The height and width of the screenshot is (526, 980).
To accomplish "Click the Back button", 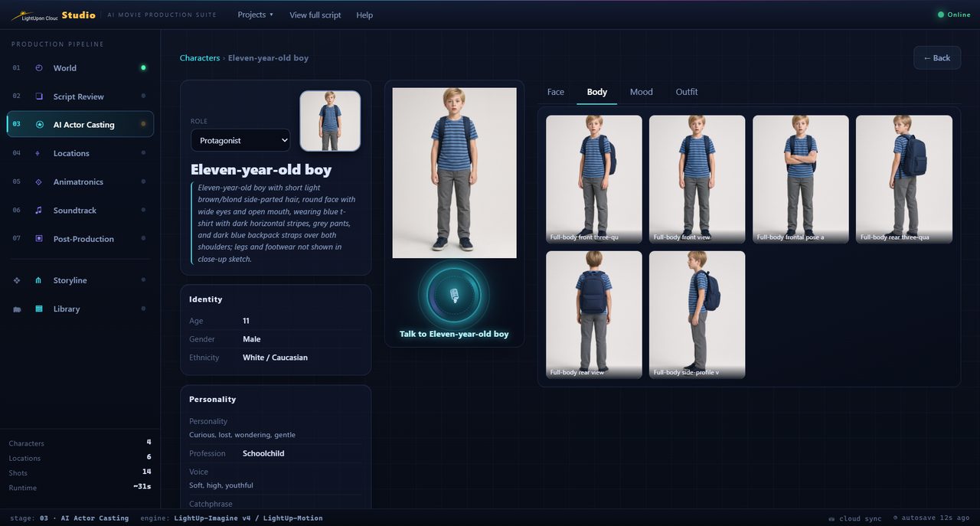I will click(x=937, y=57).
